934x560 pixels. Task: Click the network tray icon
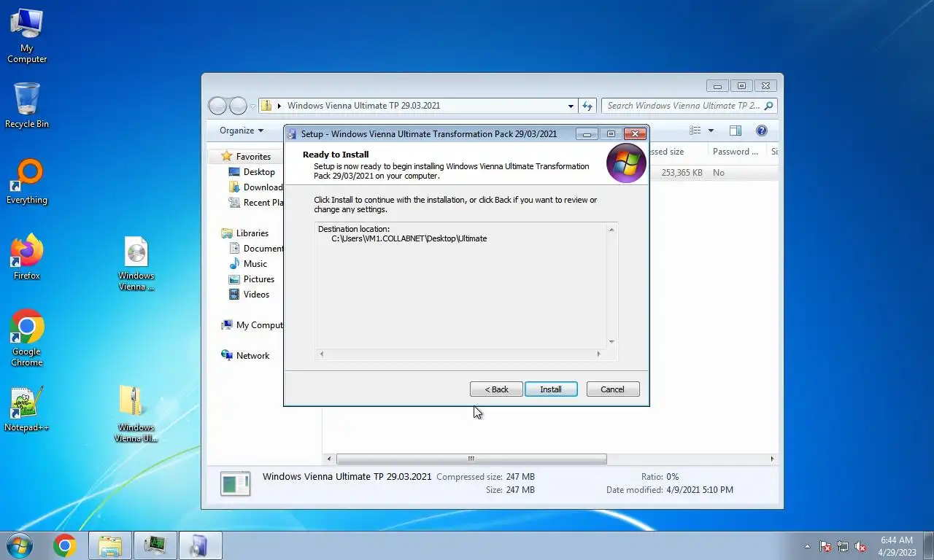tap(843, 546)
